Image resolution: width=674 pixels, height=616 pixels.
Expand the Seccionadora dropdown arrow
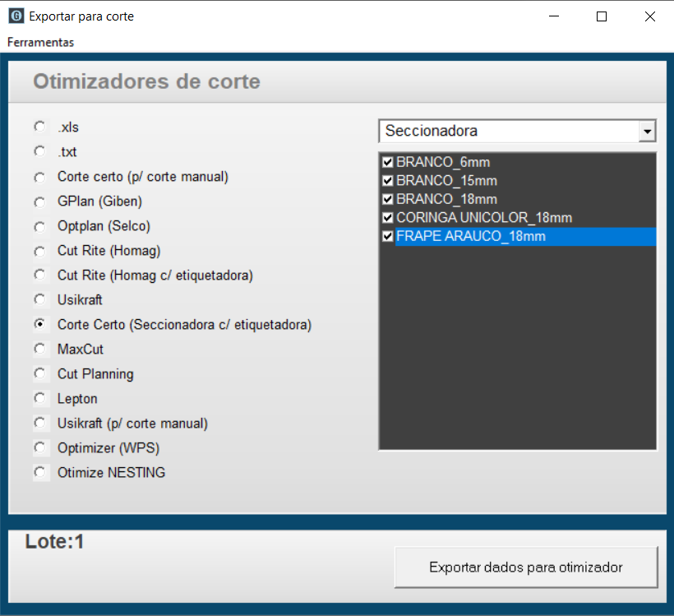(x=647, y=131)
